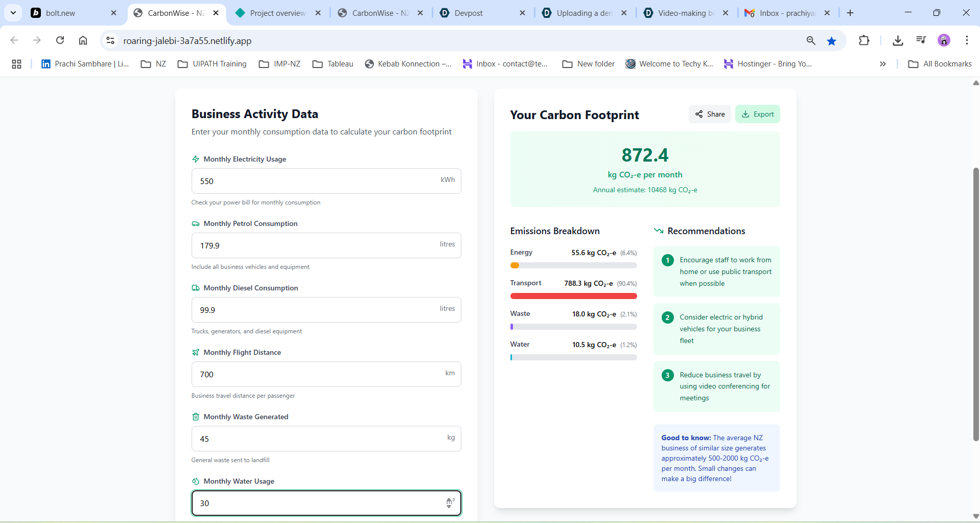Image resolution: width=980 pixels, height=523 pixels.
Task: Reload the current page
Action: coord(60,40)
